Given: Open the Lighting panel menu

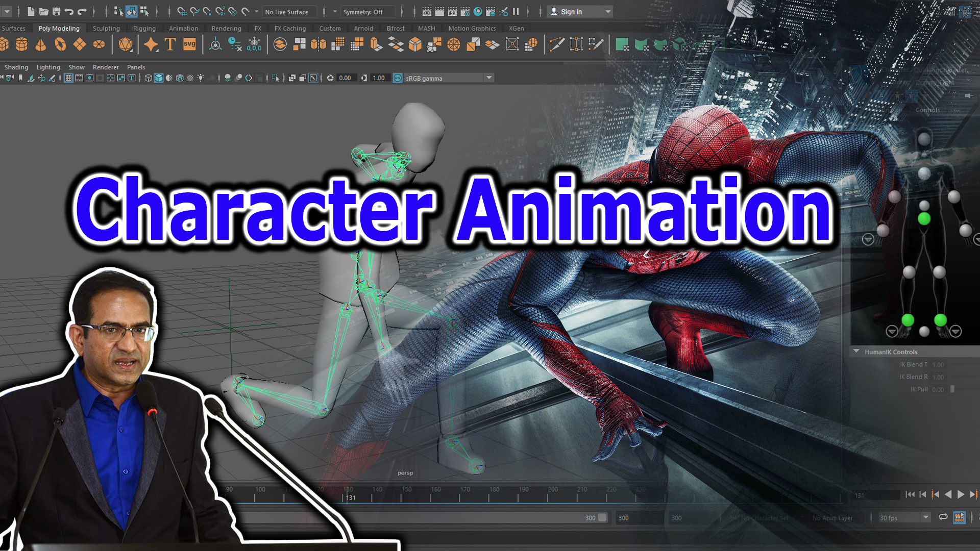Looking at the screenshot, I should 48,67.
